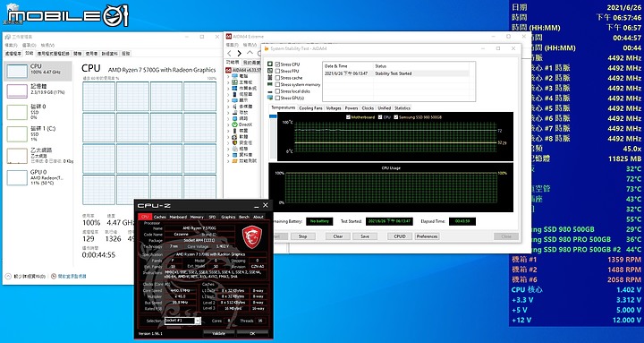
Task: Click the fewer details arrow icon in Task Manager
Action: (8, 277)
